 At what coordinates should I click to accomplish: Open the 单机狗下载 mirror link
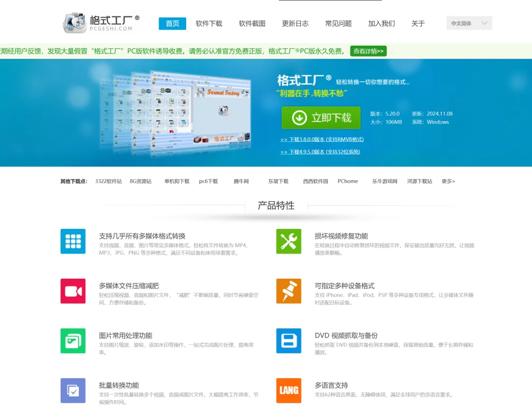pos(177,181)
